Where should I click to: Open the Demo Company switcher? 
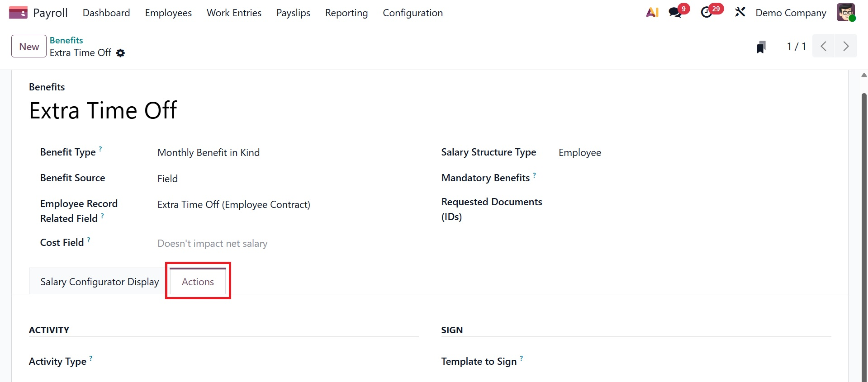coord(790,13)
